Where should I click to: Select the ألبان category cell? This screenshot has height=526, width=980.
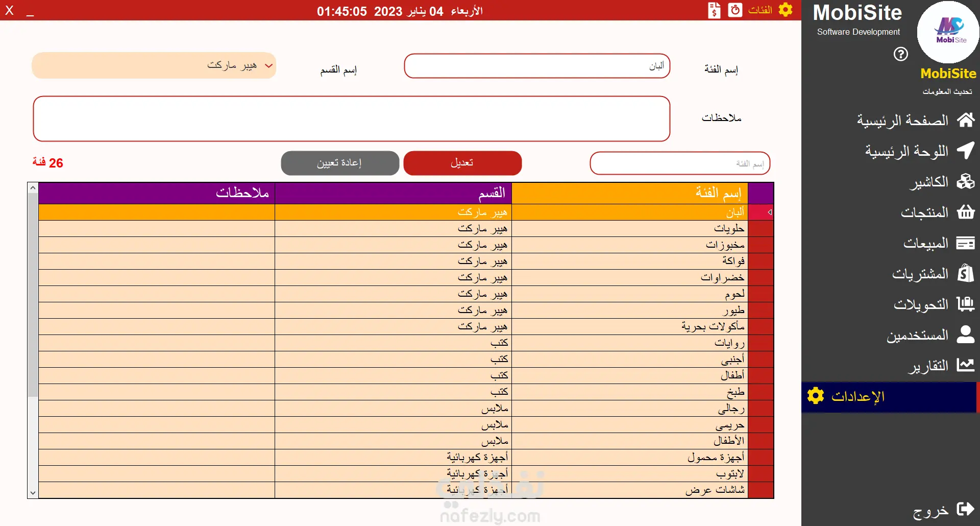630,212
